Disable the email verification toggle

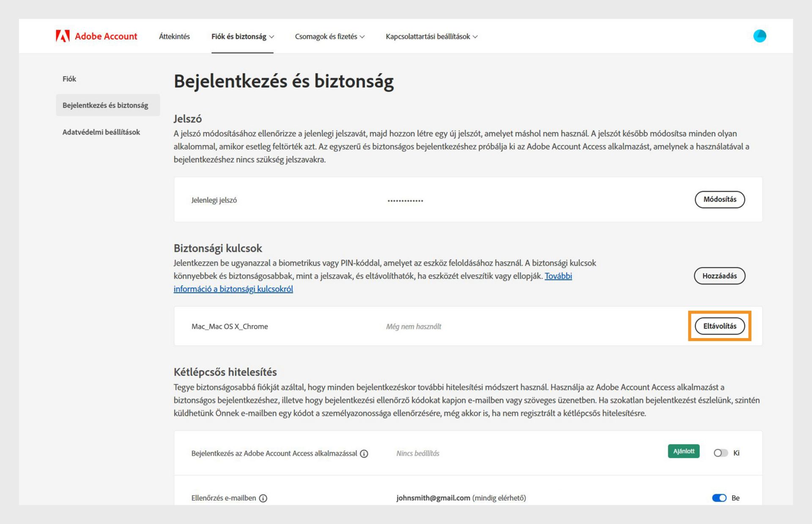[x=719, y=498]
